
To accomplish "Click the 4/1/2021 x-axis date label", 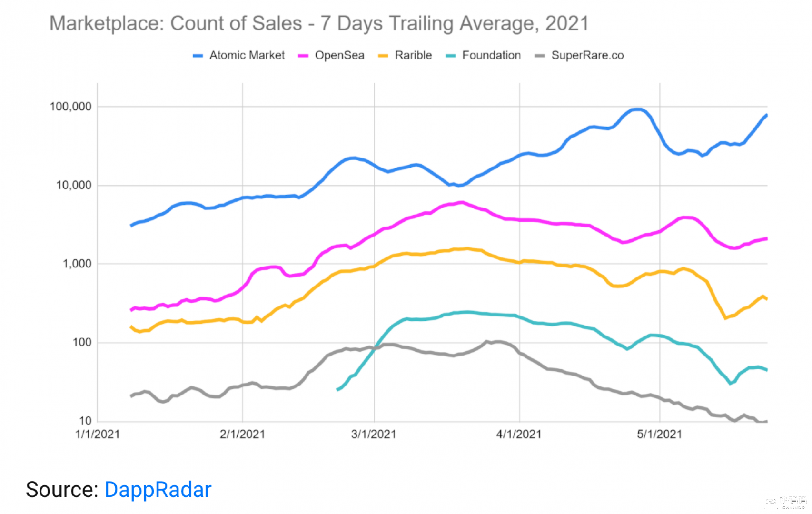I will click(x=519, y=434).
